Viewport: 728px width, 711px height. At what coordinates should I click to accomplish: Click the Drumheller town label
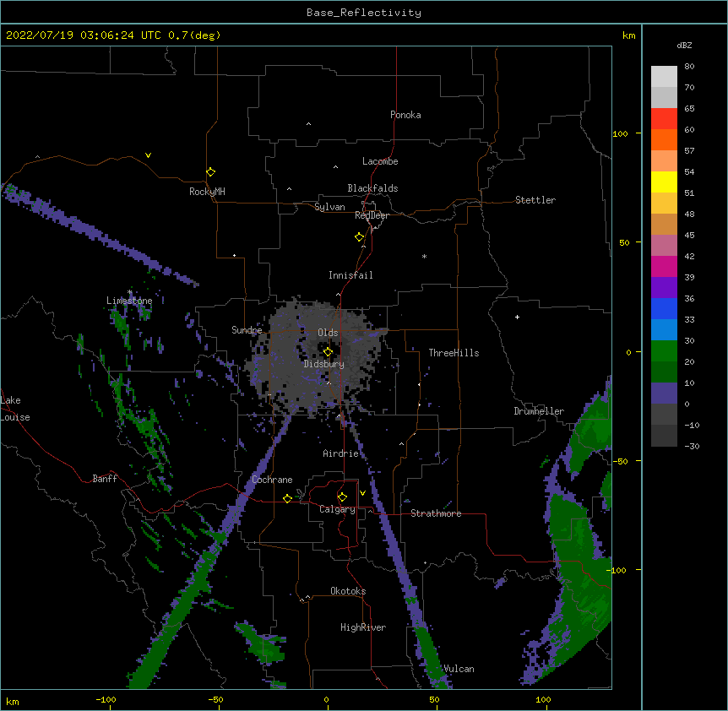click(x=539, y=411)
